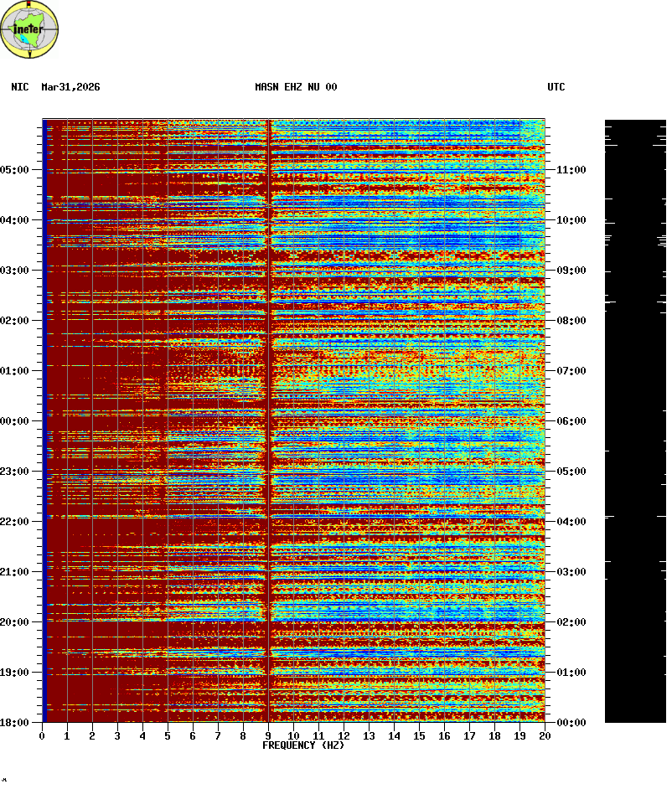Click the FREQUENCY (HZ) axis label
Image resolution: width=672 pixels, height=789 pixels.
[303, 745]
